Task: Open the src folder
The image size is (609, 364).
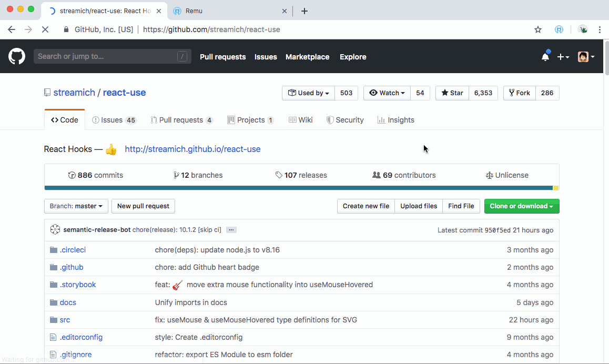Action: tap(65, 320)
